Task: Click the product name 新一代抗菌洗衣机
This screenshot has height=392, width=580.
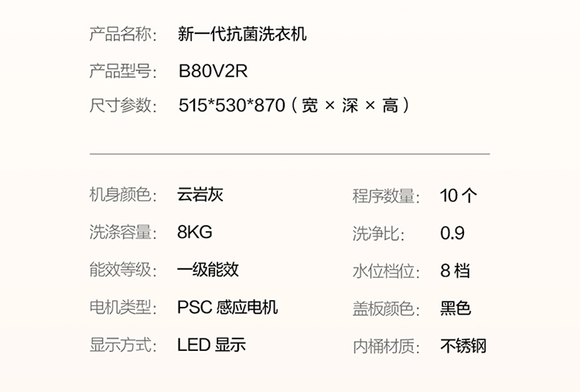Action: click(x=242, y=34)
